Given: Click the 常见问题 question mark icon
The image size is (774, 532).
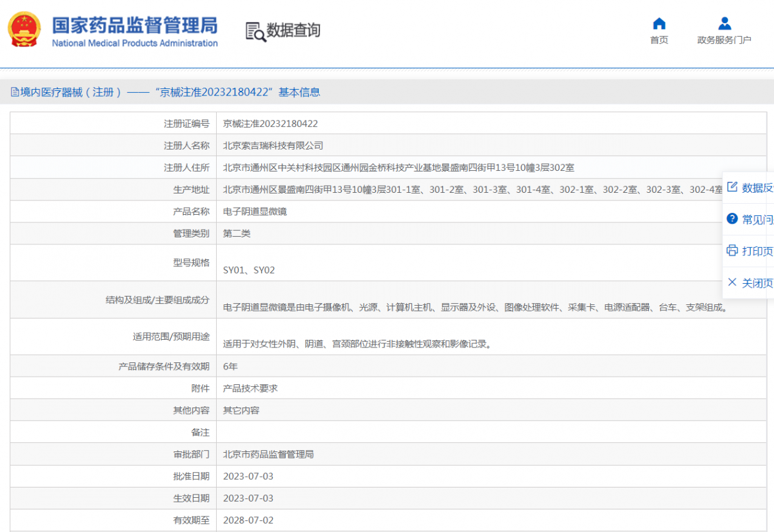Looking at the screenshot, I should [x=733, y=219].
